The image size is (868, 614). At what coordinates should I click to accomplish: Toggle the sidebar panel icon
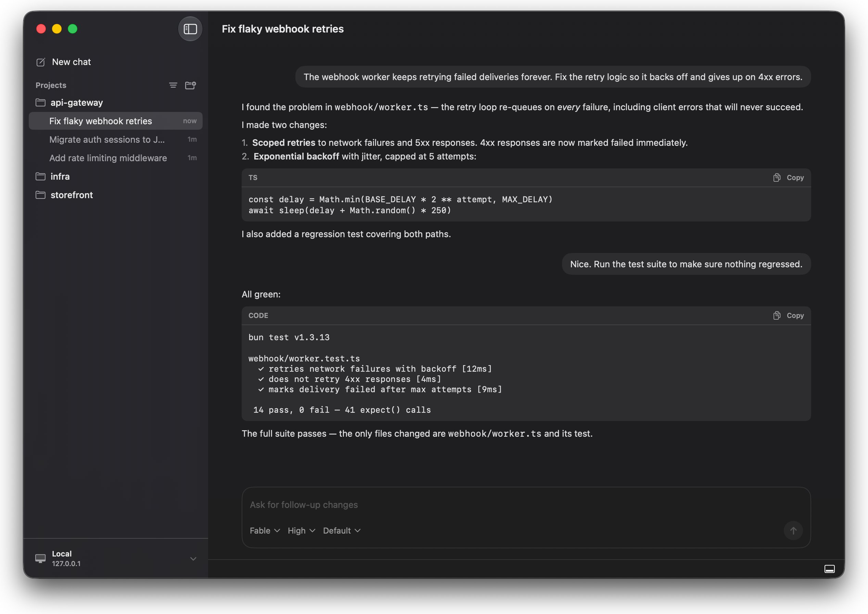click(x=190, y=29)
